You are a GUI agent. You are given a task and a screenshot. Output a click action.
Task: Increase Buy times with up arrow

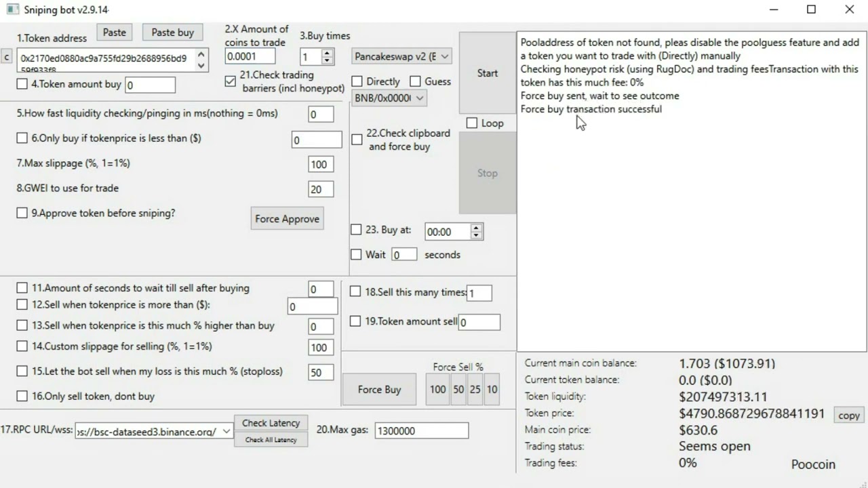pyautogui.click(x=327, y=54)
